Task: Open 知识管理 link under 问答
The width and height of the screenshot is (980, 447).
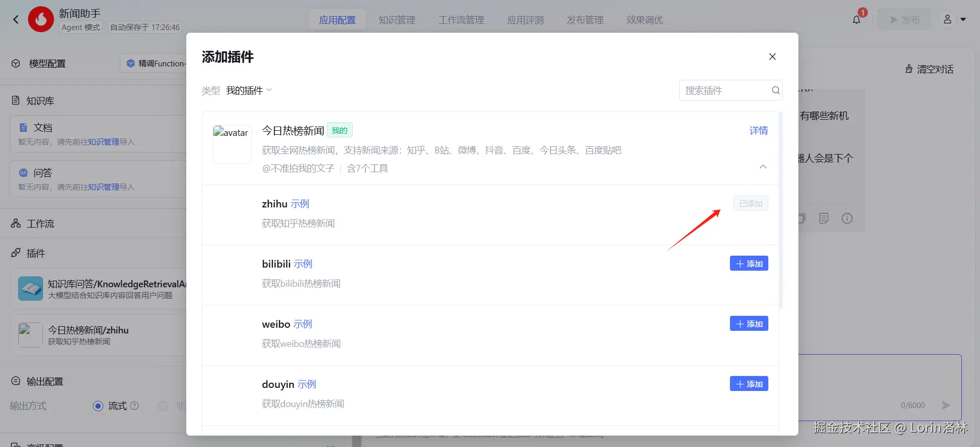Action: 103,187
